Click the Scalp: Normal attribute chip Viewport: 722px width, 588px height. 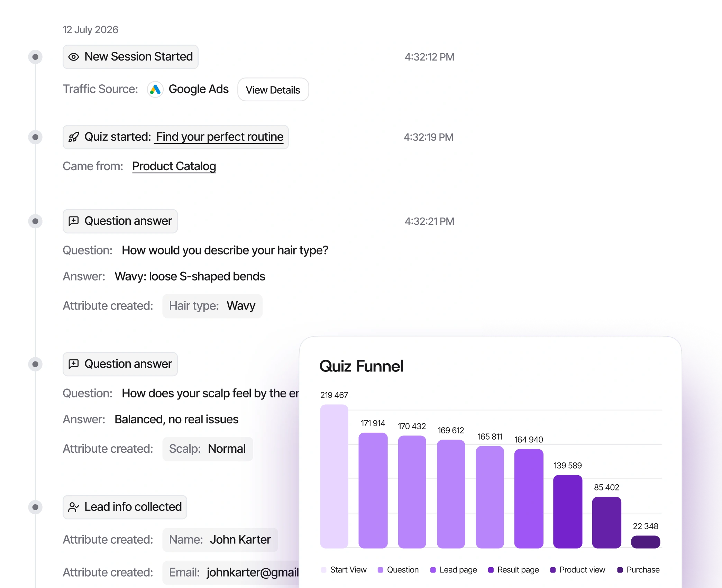click(208, 449)
